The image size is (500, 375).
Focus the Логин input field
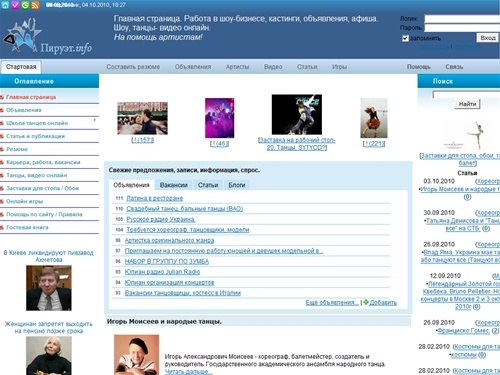pyautogui.click(x=462, y=19)
